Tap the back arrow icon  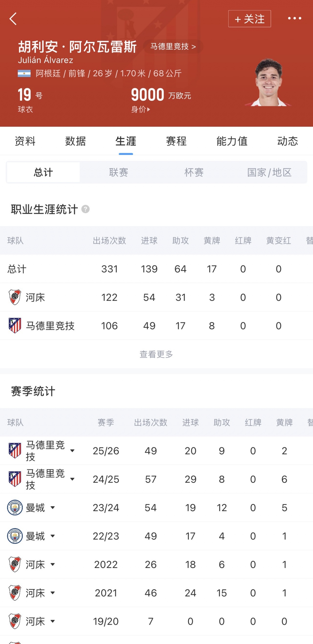13,19
